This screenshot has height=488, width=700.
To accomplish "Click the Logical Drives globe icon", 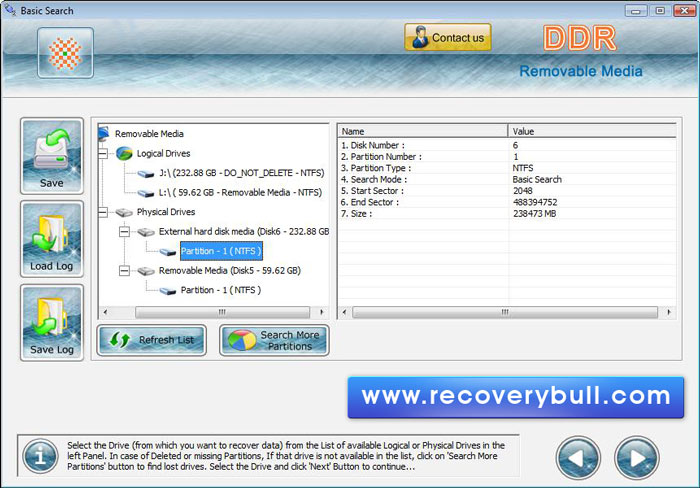I will (124, 154).
